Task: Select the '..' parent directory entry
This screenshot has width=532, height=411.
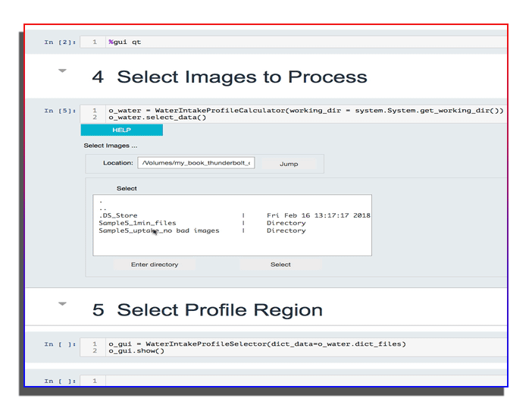Action: point(102,209)
